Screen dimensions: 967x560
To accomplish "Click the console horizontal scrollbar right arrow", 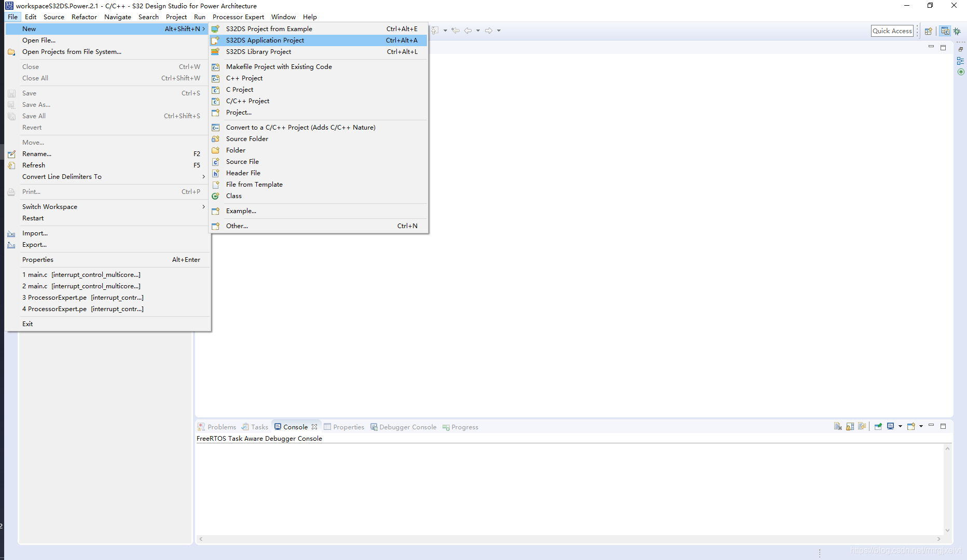I will (938, 539).
